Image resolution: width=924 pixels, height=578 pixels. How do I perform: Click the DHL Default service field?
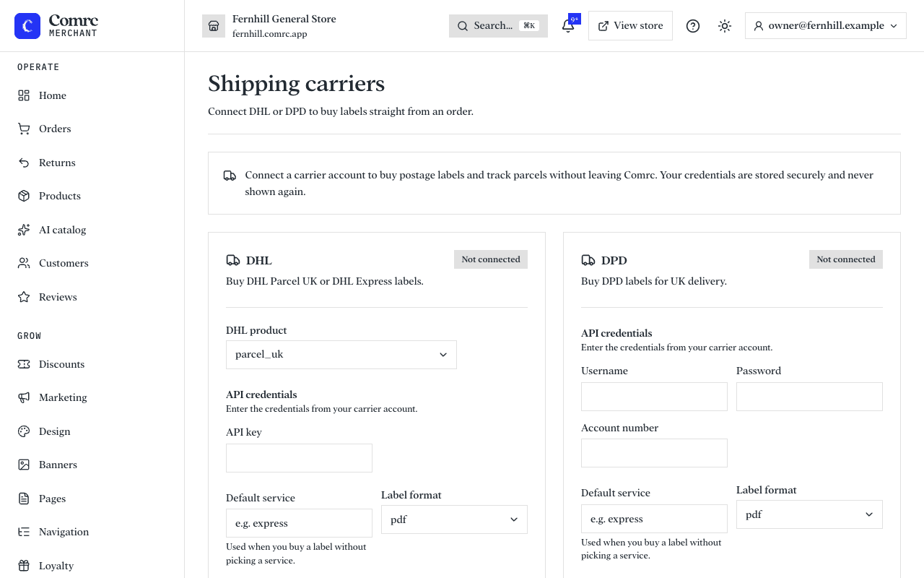click(299, 523)
